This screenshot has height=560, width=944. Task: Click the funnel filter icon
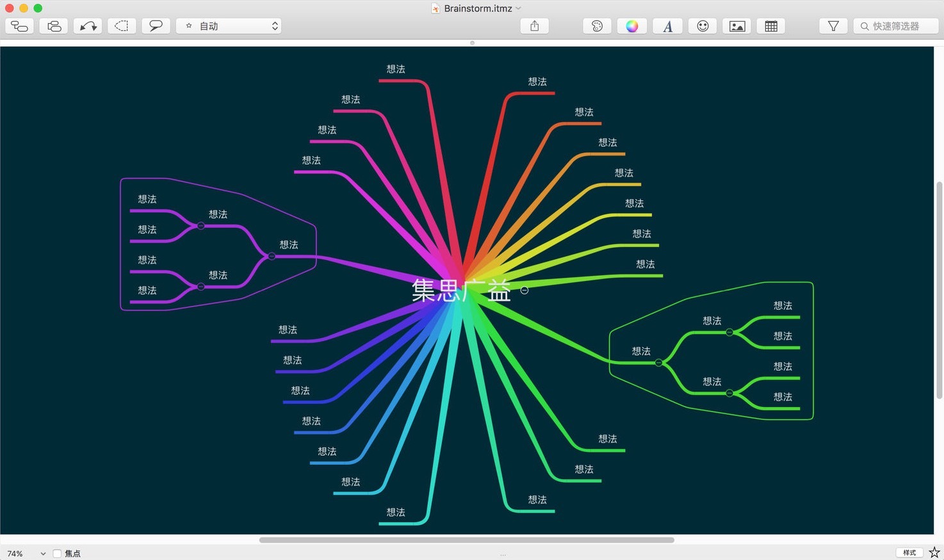click(x=833, y=26)
